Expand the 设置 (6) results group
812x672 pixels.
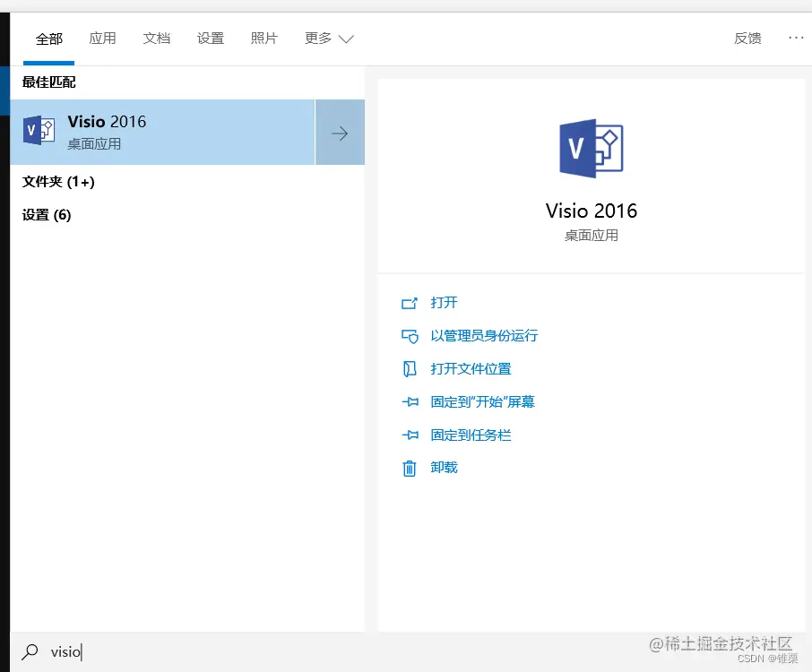47,215
